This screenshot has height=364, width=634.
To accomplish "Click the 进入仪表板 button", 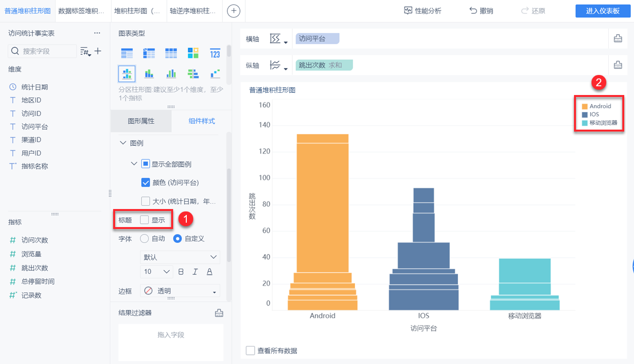I will click(603, 11).
